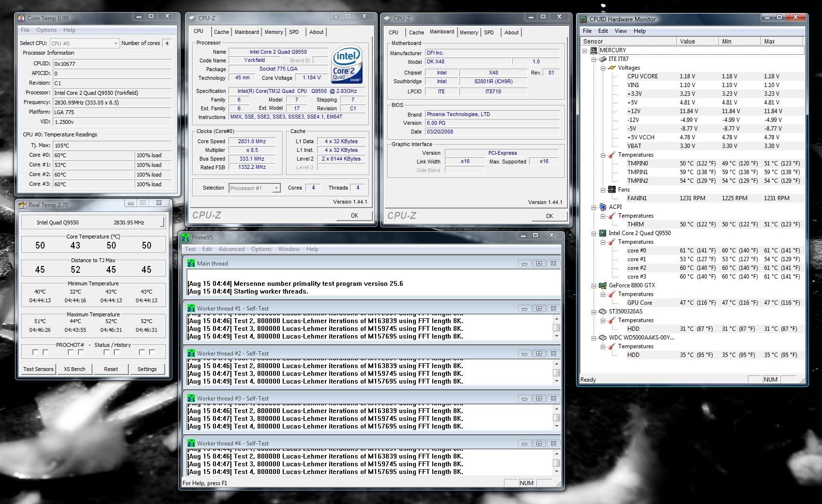Click the Worker thread #1 scrollbar thumb
This screenshot has width=822, height=504.
pyautogui.click(x=557, y=327)
